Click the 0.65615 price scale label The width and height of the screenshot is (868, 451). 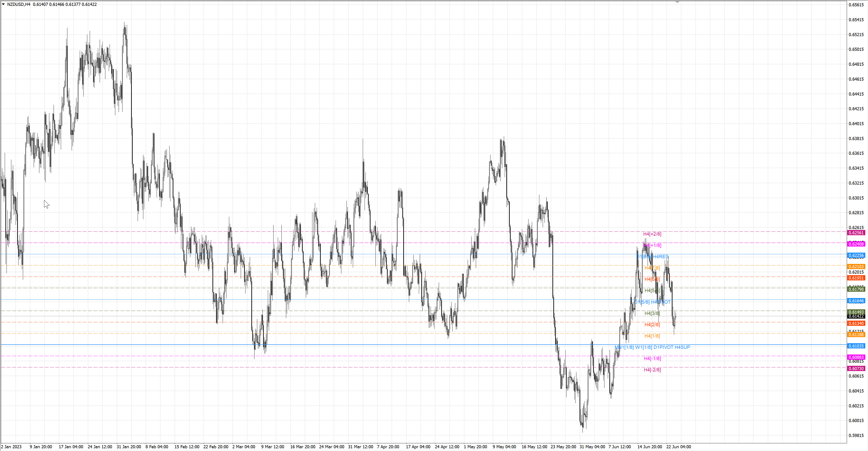click(856, 5)
